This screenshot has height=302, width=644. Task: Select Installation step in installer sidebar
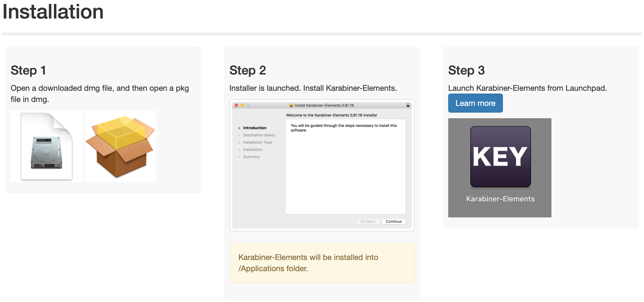pyautogui.click(x=253, y=150)
